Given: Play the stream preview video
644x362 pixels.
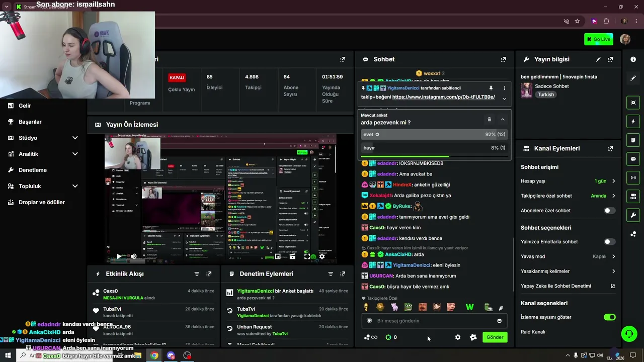Looking at the screenshot, I should [x=119, y=256].
